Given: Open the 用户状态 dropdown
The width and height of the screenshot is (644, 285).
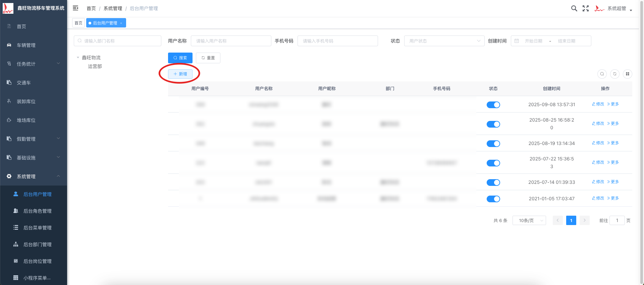Looking at the screenshot, I should pos(444,41).
